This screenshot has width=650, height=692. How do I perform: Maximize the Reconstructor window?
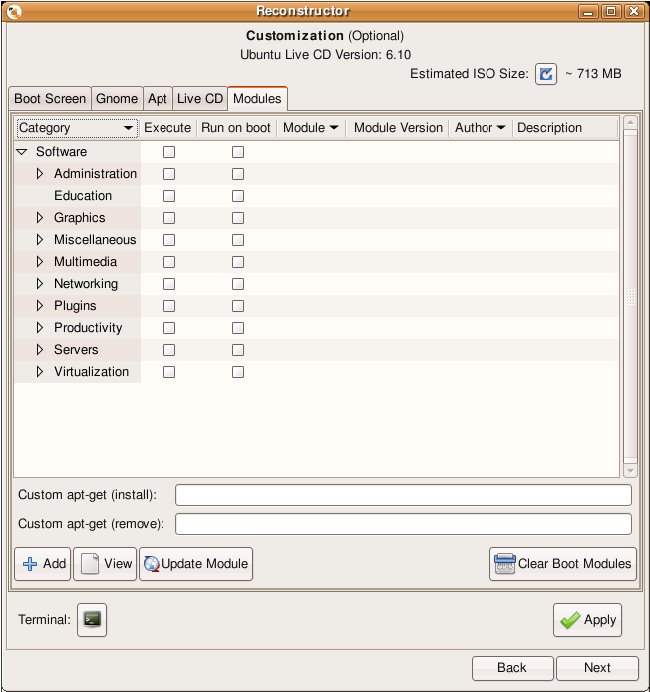click(611, 11)
